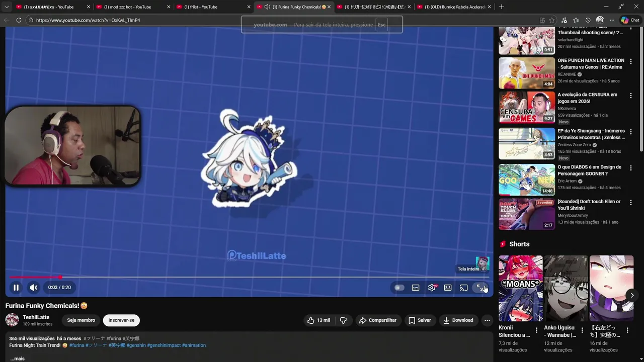This screenshot has width=644, height=362.
Task: Close the xxAKAMExx YouTube tab
Action: coord(89,7)
